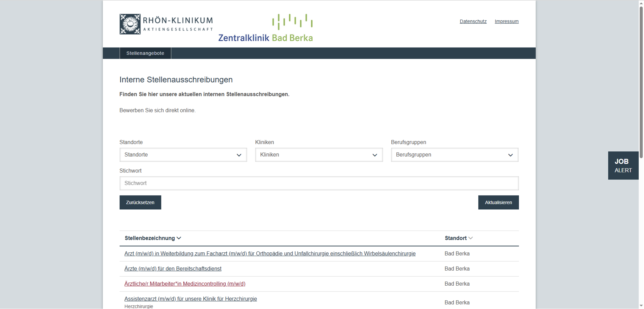
Task: Click the Rhön-Klinikum logo
Action: click(x=166, y=24)
